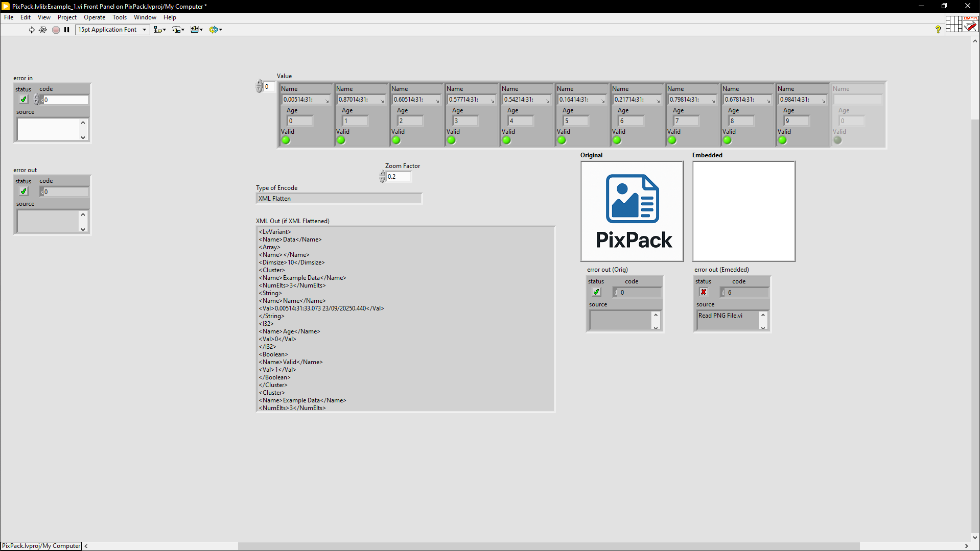The width and height of the screenshot is (980, 551).
Task: Click the error out source scroll-up arrow
Action: click(x=83, y=214)
